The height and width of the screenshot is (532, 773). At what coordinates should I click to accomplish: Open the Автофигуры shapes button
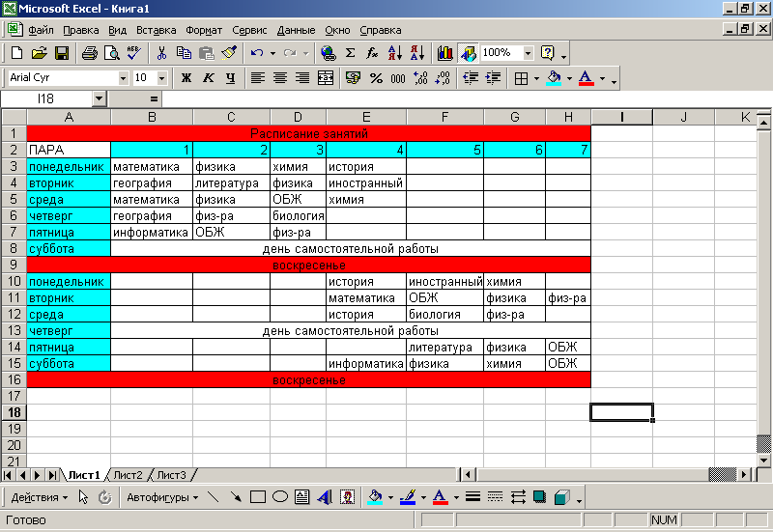coord(160,497)
